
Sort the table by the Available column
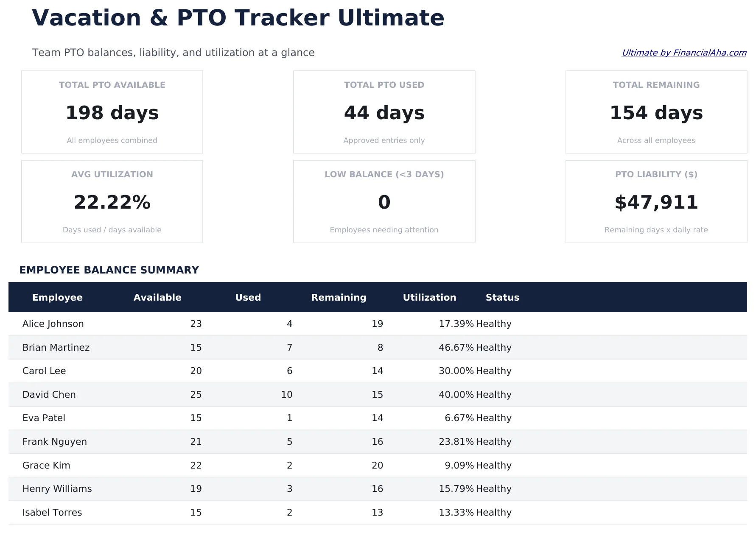click(x=157, y=297)
